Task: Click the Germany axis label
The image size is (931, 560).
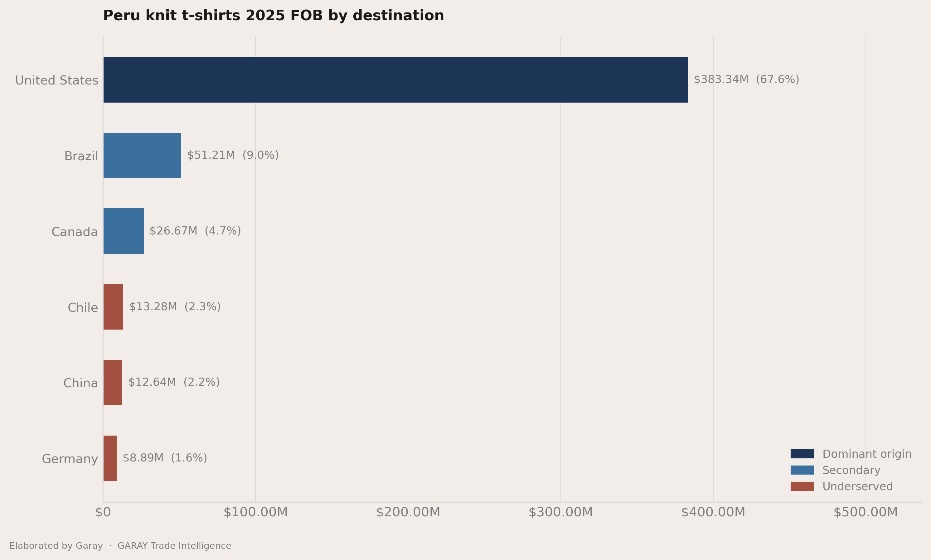Action: coord(70,459)
